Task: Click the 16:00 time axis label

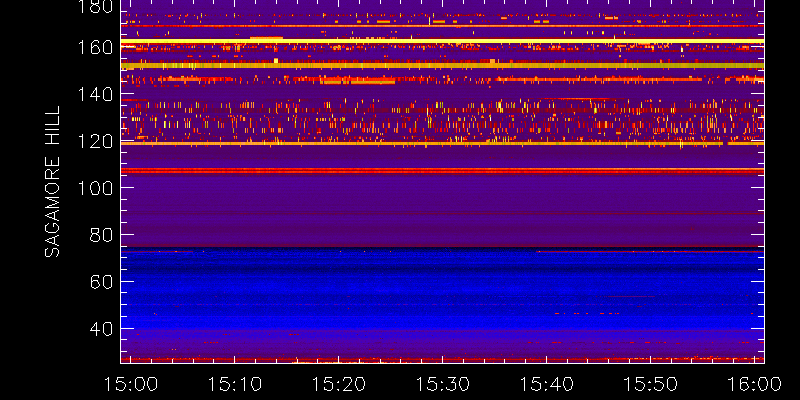Action: click(755, 384)
